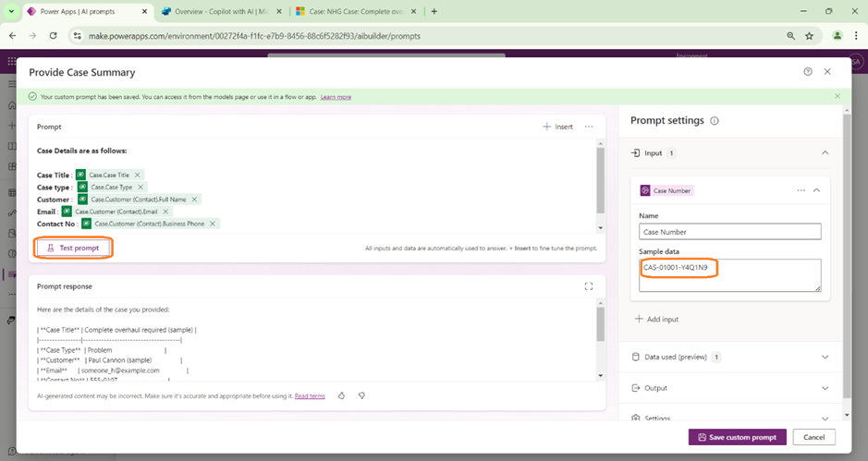Click the Prompt settings info icon
This screenshot has height=461, width=868.
715,121
